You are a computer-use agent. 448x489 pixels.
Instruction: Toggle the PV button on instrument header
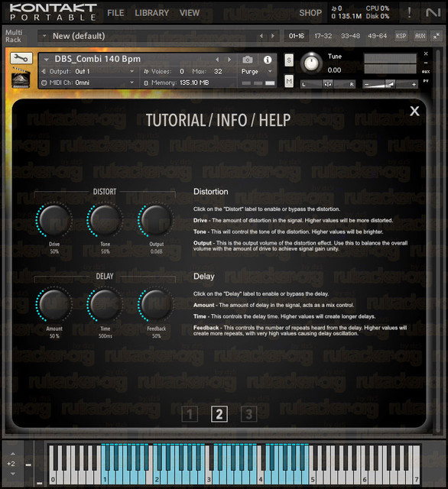(x=426, y=81)
